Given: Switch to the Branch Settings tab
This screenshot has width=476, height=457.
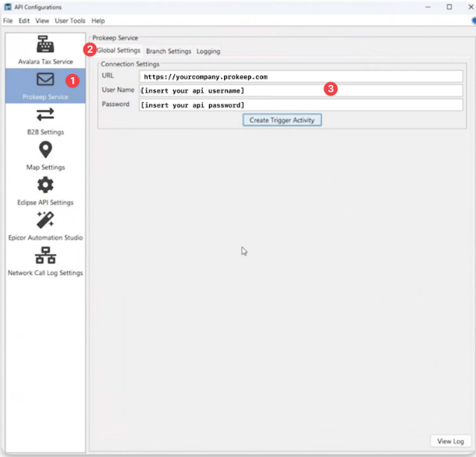Looking at the screenshot, I should 169,51.
